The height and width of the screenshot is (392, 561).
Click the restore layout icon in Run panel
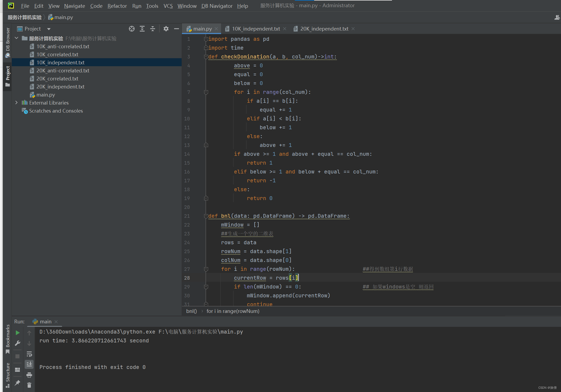coord(17,369)
